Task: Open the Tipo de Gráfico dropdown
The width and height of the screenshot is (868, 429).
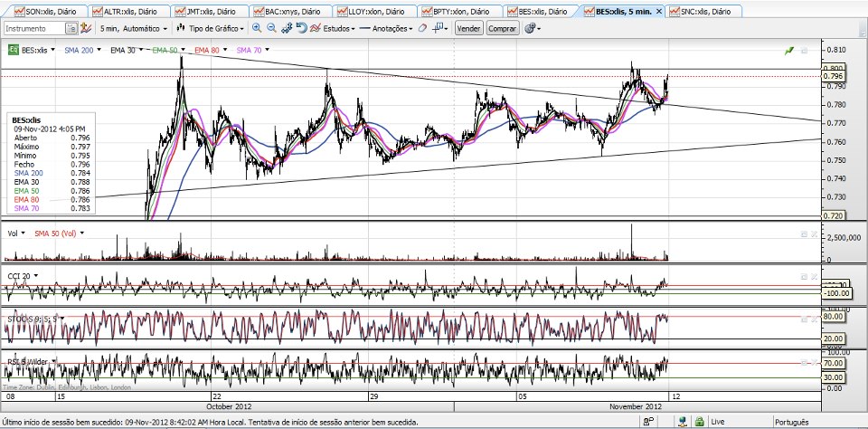Action: point(210,28)
